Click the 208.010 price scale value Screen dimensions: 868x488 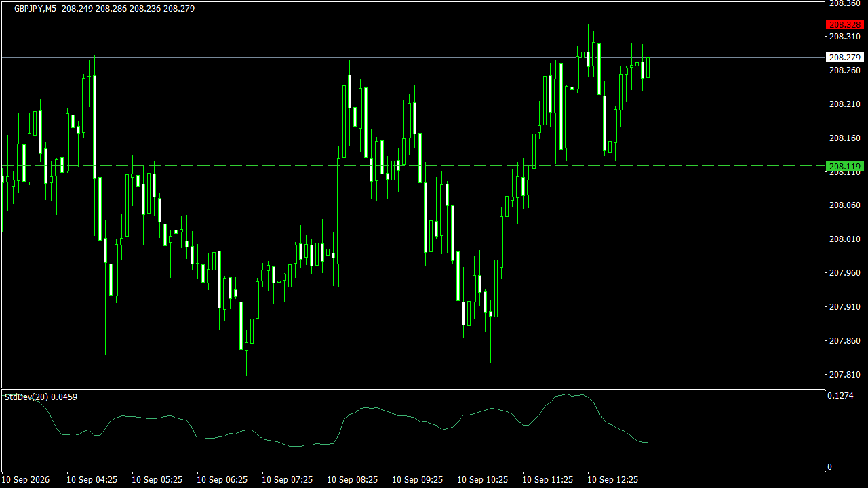coord(844,239)
